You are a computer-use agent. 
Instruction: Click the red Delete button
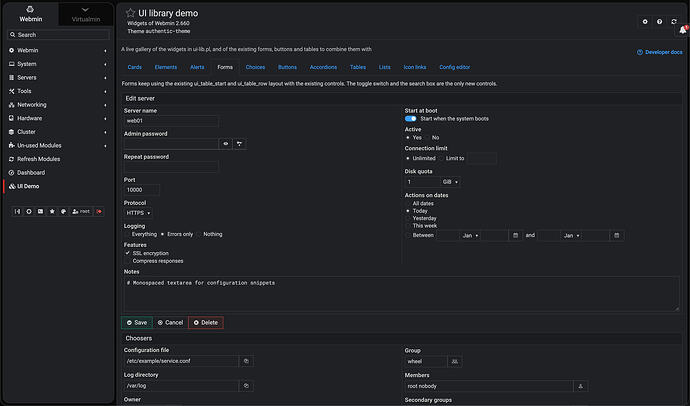coord(206,323)
